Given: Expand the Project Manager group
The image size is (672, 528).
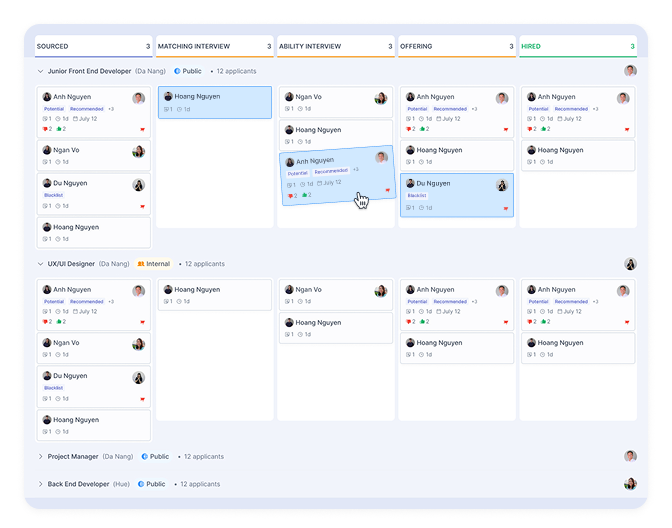Looking at the screenshot, I should 40,457.
